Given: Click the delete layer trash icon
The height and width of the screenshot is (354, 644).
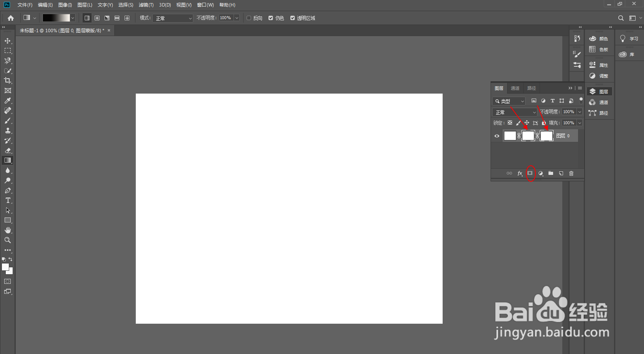Looking at the screenshot, I should [x=571, y=173].
